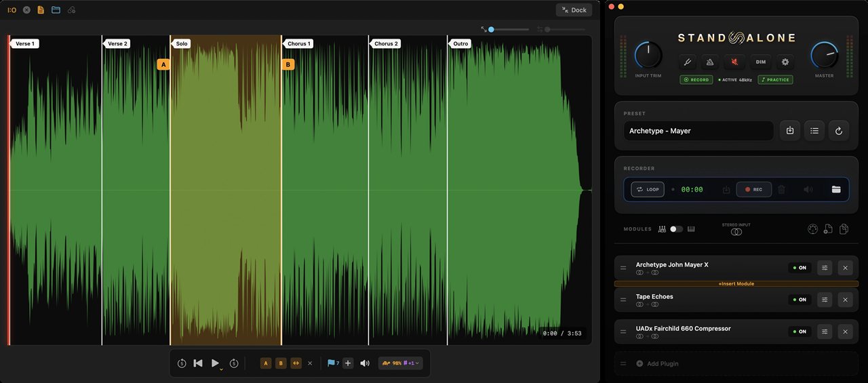Toggle the red mute speaker button
The image size is (868, 383).
point(734,62)
